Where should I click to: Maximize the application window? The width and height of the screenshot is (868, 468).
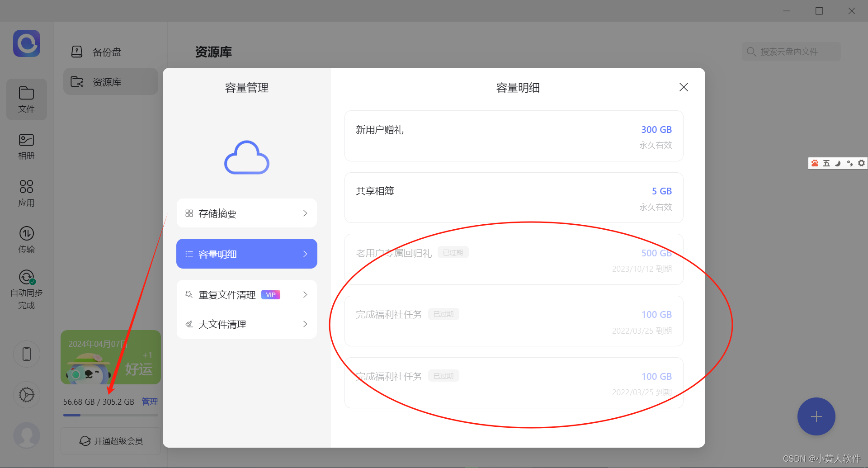pos(819,11)
